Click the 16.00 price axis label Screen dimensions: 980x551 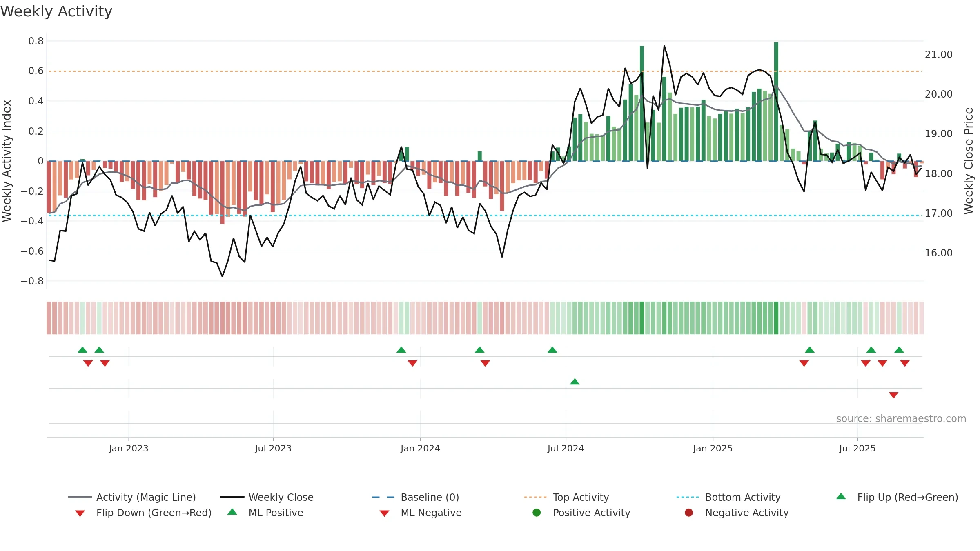click(939, 253)
